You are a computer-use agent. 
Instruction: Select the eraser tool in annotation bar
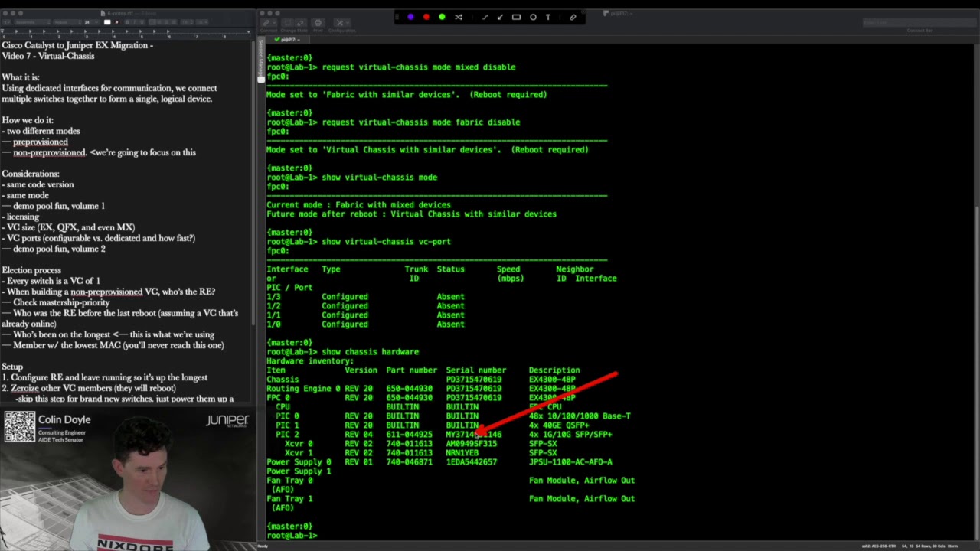pos(573,17)
